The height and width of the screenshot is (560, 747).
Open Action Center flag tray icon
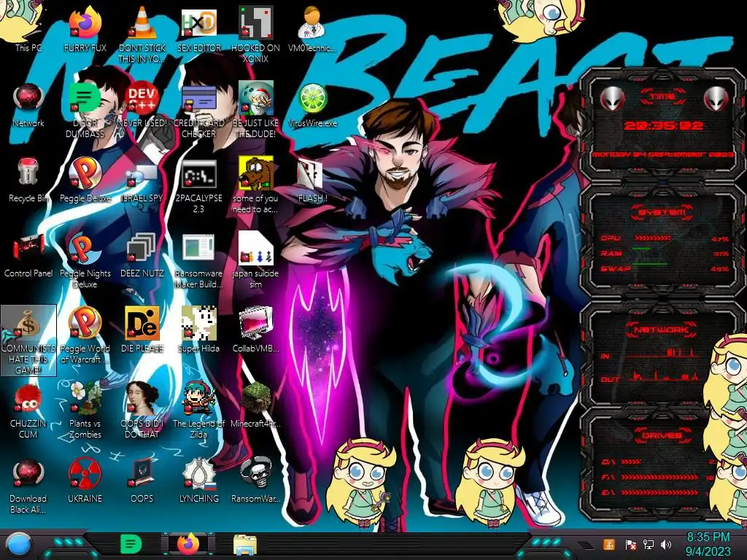click(630, 544)
